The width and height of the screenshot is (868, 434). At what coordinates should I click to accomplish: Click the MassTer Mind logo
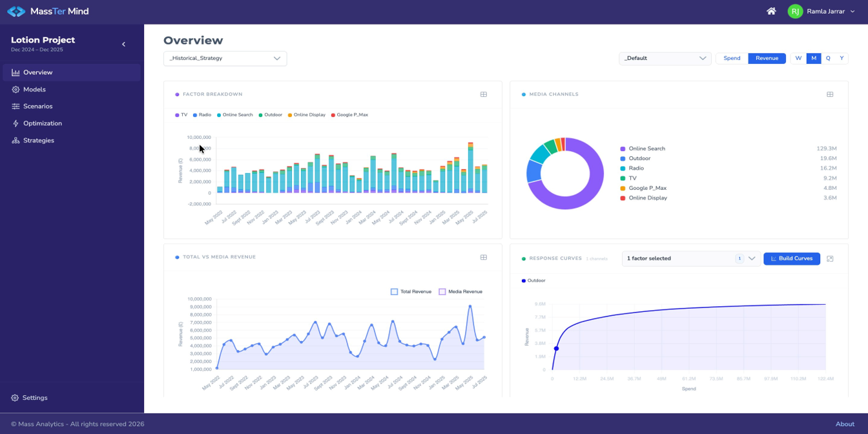(x=48, y=11)
